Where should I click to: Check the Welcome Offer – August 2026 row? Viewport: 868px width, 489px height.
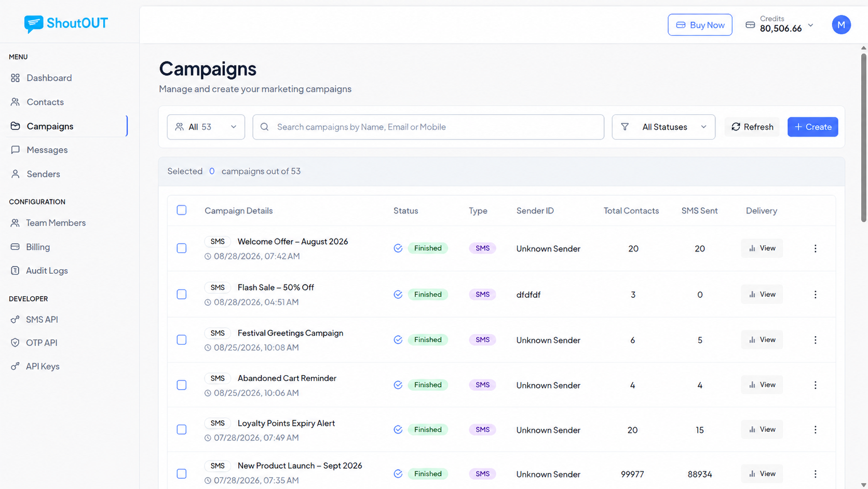coord(182,248)
